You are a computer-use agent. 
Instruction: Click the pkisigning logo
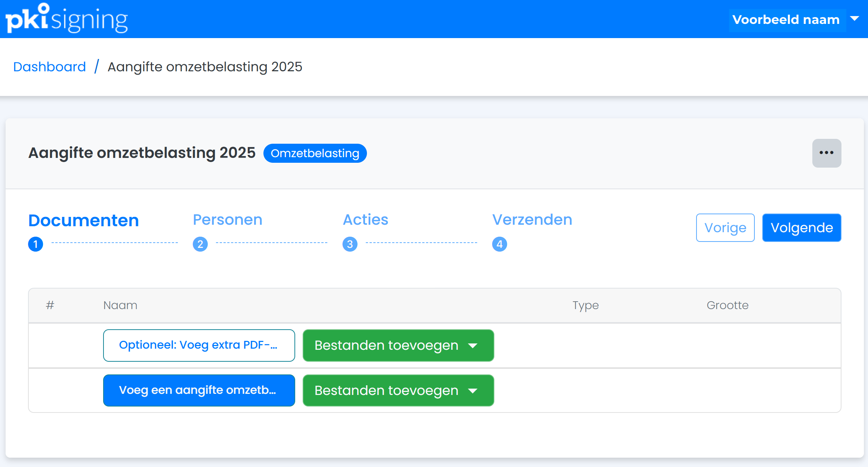point(67,18)
